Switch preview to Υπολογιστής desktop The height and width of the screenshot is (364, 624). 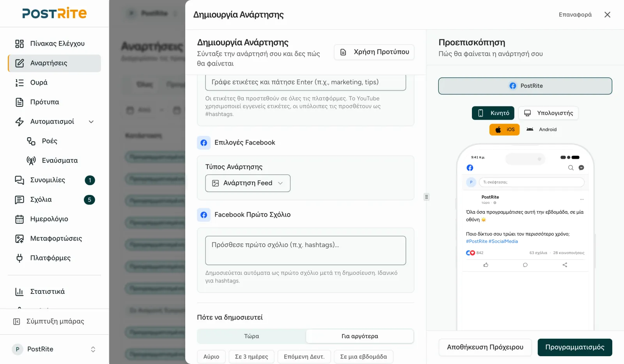[x=548, y=113]
